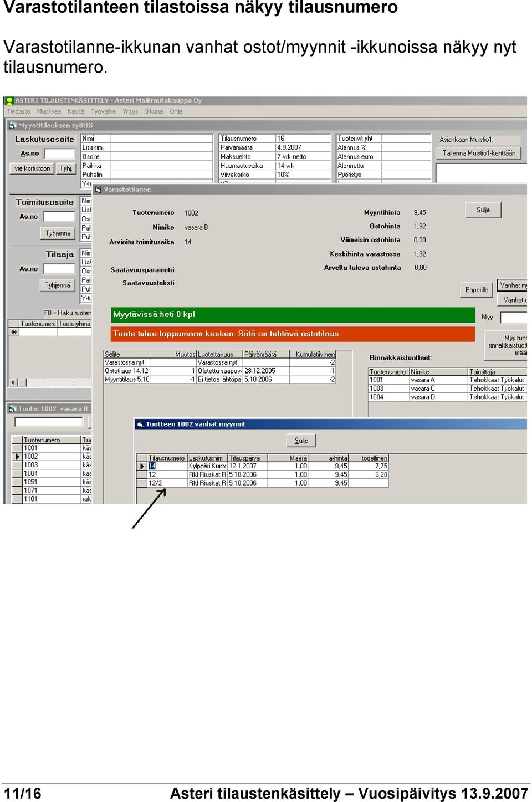Screen dimensions: 532x802
Task: Click the 'todellinen' column header
Action: point(369,458)
